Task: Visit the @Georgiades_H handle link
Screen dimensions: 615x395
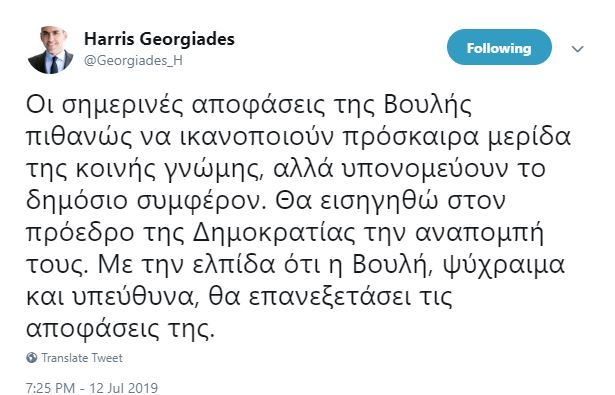Action: pos(133,61)
